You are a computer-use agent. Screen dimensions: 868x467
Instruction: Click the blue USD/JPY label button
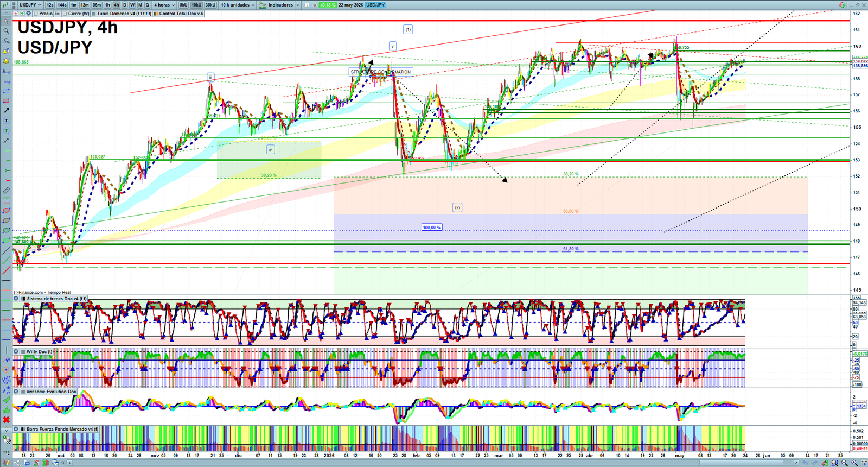pyautogui.click(x=375, y=5)
